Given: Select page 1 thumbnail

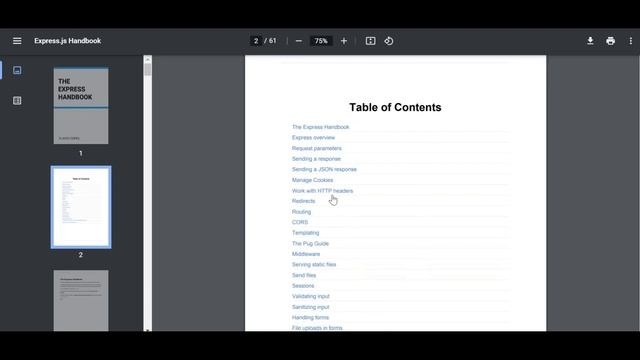Looking at the screenshot, I should pos(81,106).
